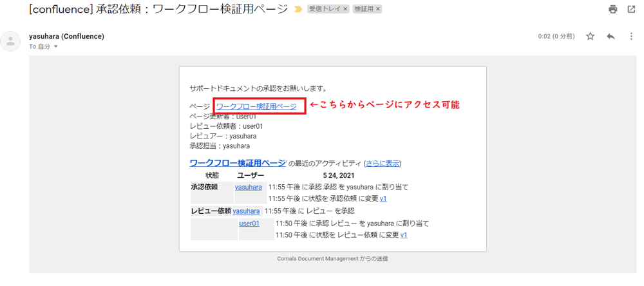
Task: Open the three-dot more options menu
Action: tap(631, 37)
